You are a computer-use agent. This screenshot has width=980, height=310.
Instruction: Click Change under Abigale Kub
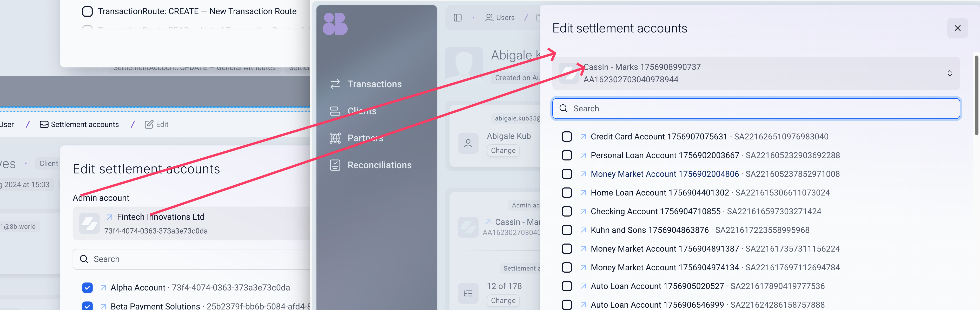click(503, 151)
